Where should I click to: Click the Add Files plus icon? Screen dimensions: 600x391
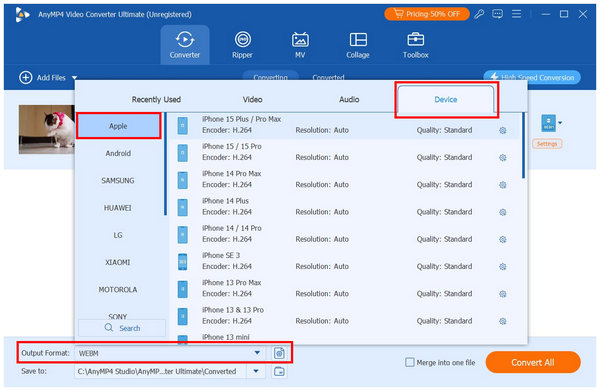(26, 78)
